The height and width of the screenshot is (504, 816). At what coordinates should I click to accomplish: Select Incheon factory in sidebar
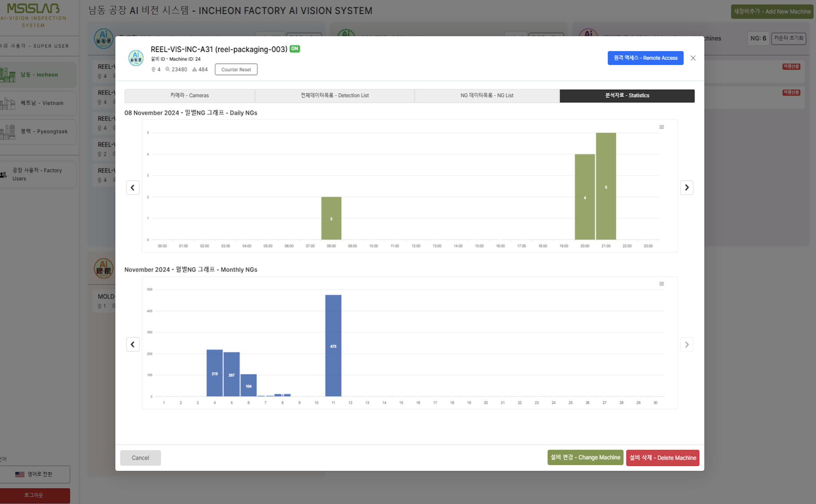pyautogui.click(x=38, y=75)
